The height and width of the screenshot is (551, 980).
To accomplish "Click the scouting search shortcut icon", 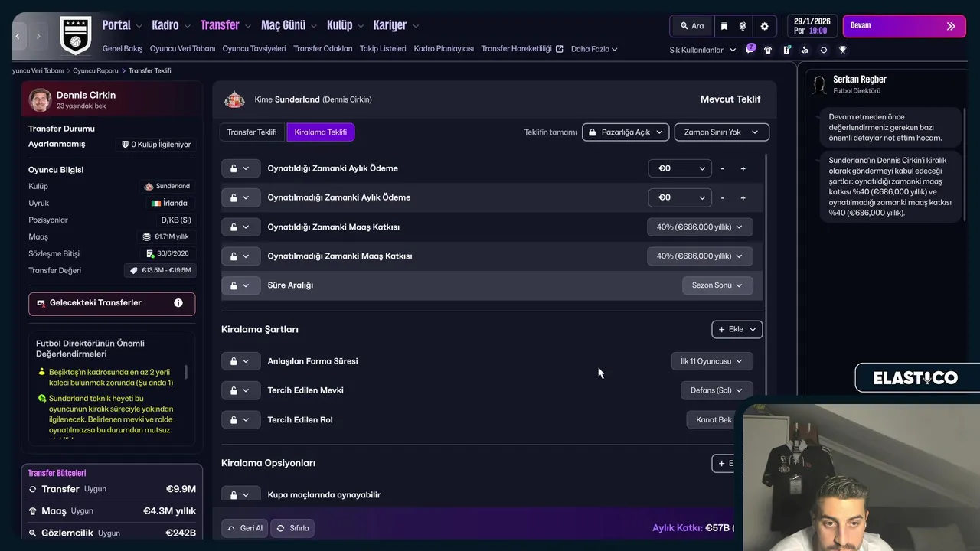I will pyautogui.click(x=805, y=50).
